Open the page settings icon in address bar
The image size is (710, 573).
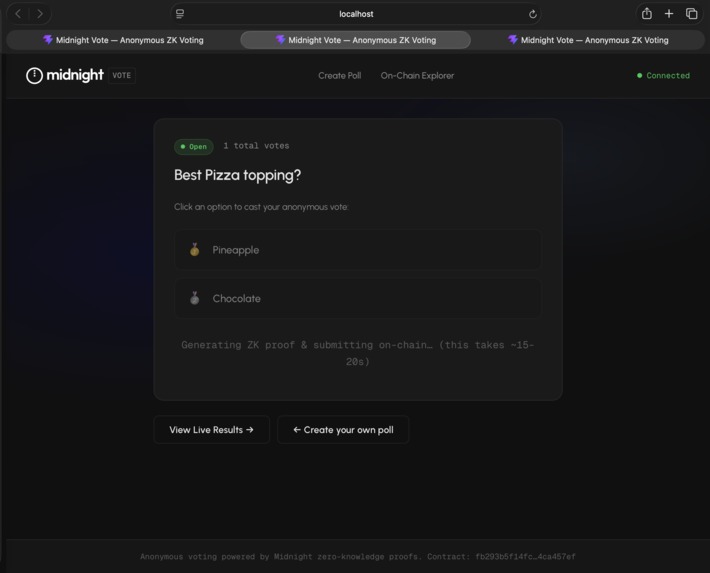[x=180, y=14]
